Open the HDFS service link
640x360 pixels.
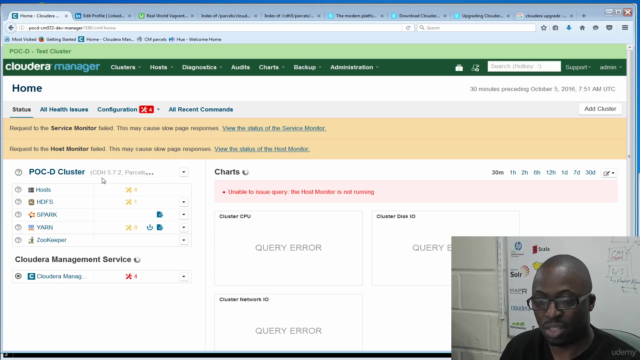tap(44, 202)
